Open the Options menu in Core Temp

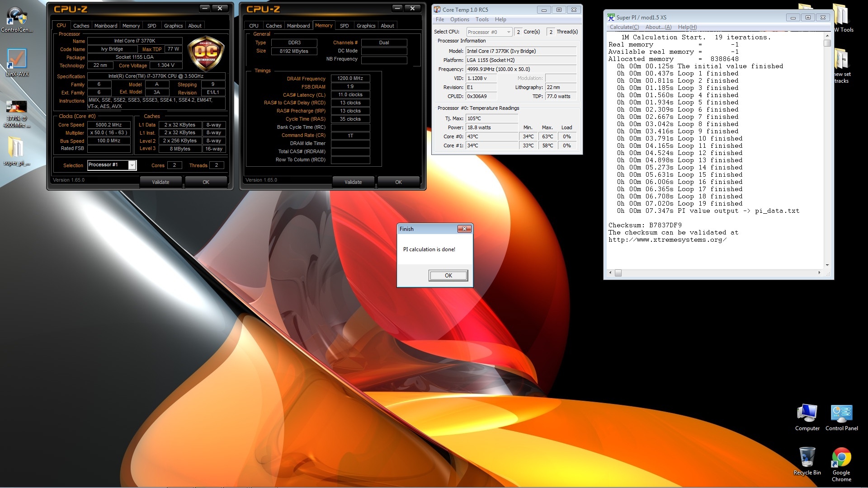459,19
